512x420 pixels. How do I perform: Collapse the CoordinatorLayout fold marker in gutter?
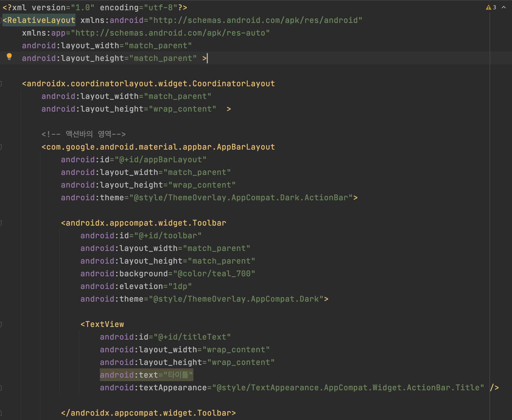point(1,84)
